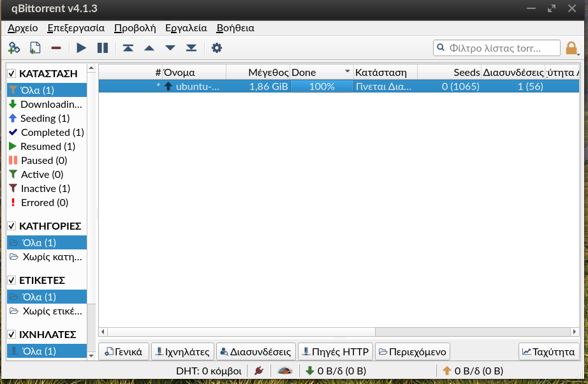Sort by the Διασυνδέσεις column header

(x=513, y=72)
